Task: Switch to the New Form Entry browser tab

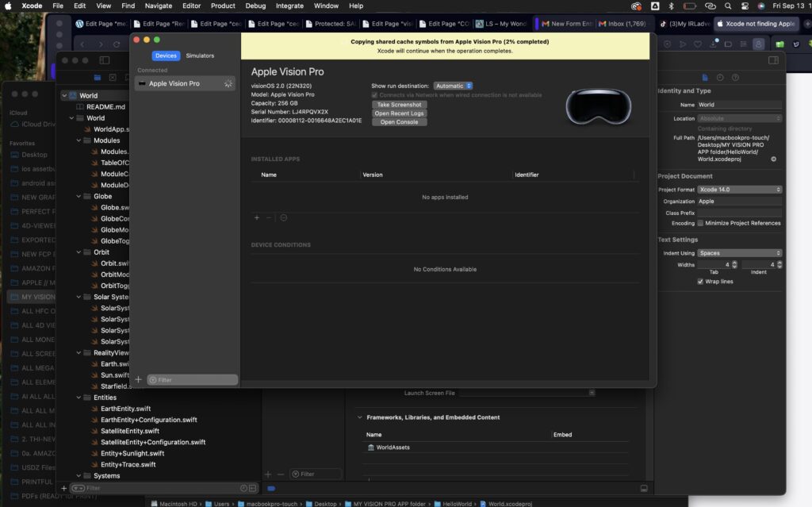Action: point(566,24)
